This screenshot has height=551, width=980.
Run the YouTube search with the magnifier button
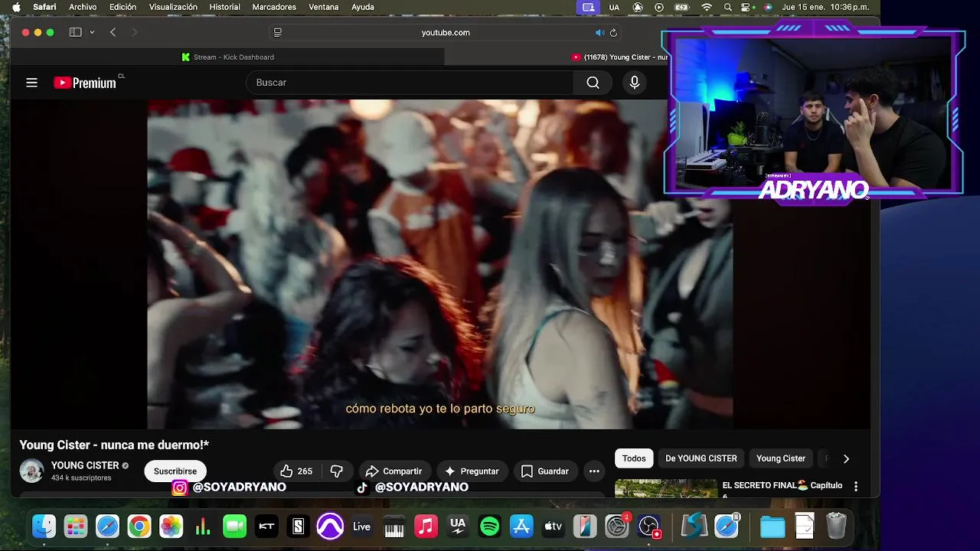(x=593, y=83)
